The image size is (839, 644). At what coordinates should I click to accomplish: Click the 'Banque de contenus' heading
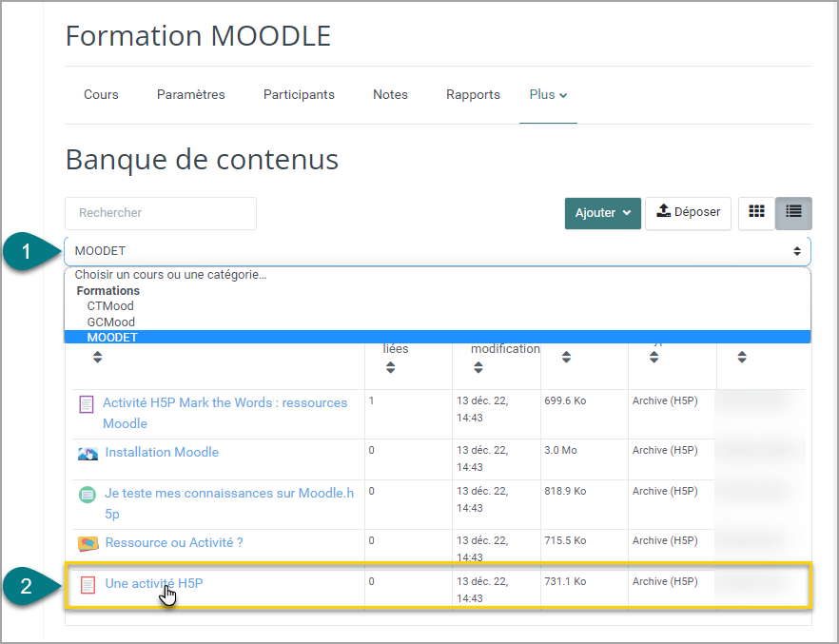point(202,160)
